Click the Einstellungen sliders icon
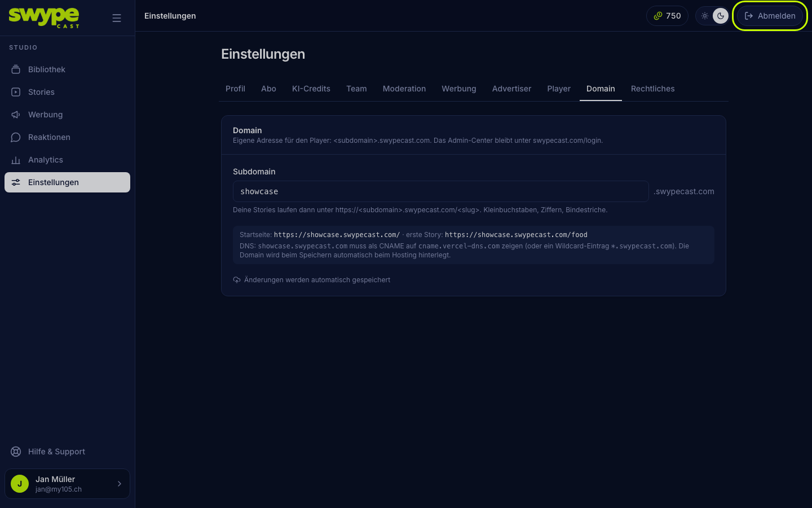Image resolution: width=812 pixels, height=508 pixels. pos(16,182)
